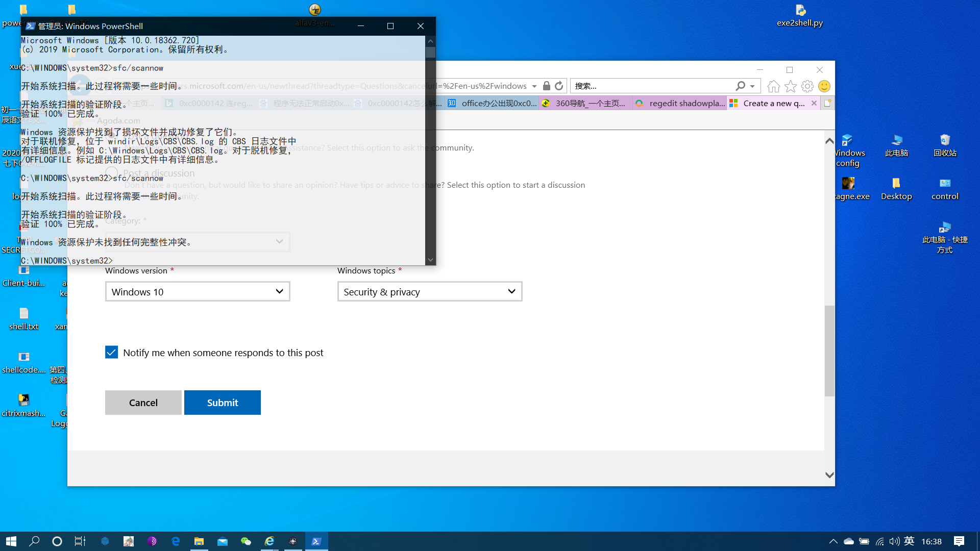Open the Windows Start menu
Viewport: 980px width, 551px height.
(x=11, y=541)
